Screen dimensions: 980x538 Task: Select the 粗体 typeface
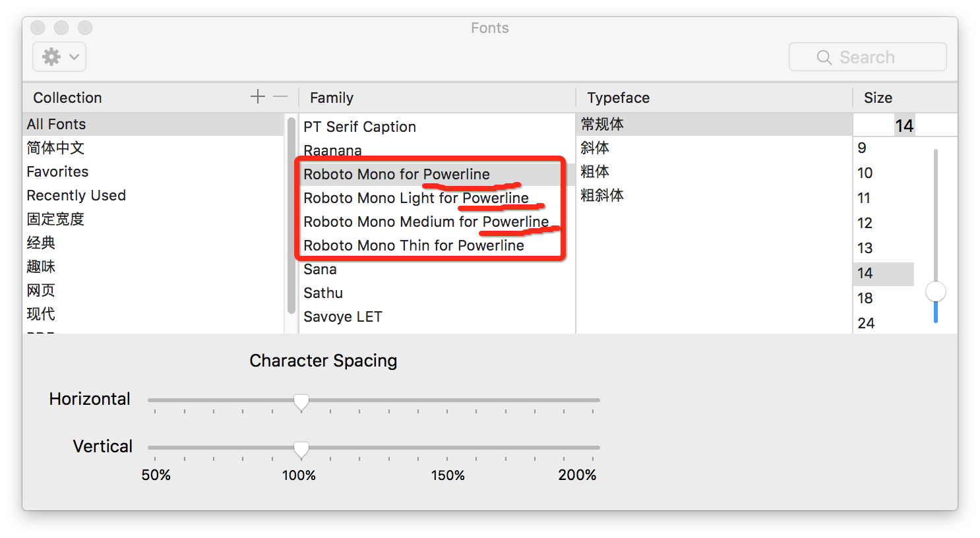(714, 171)
